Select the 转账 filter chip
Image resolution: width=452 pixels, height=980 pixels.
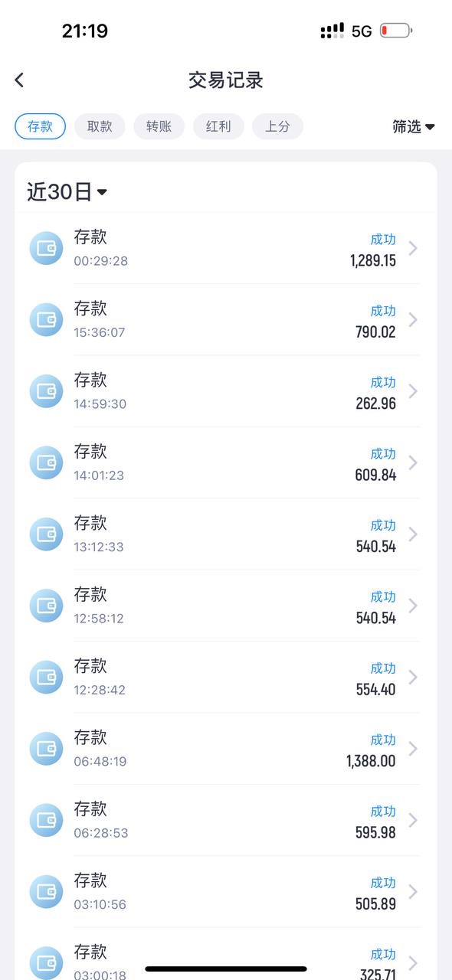[x=159, y=126]
